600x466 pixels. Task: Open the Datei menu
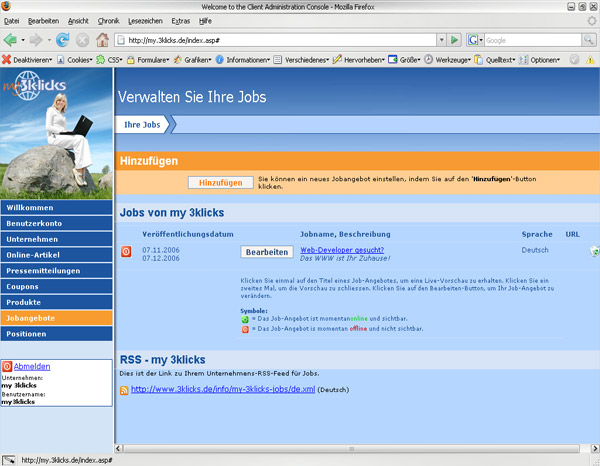point(11,21)
